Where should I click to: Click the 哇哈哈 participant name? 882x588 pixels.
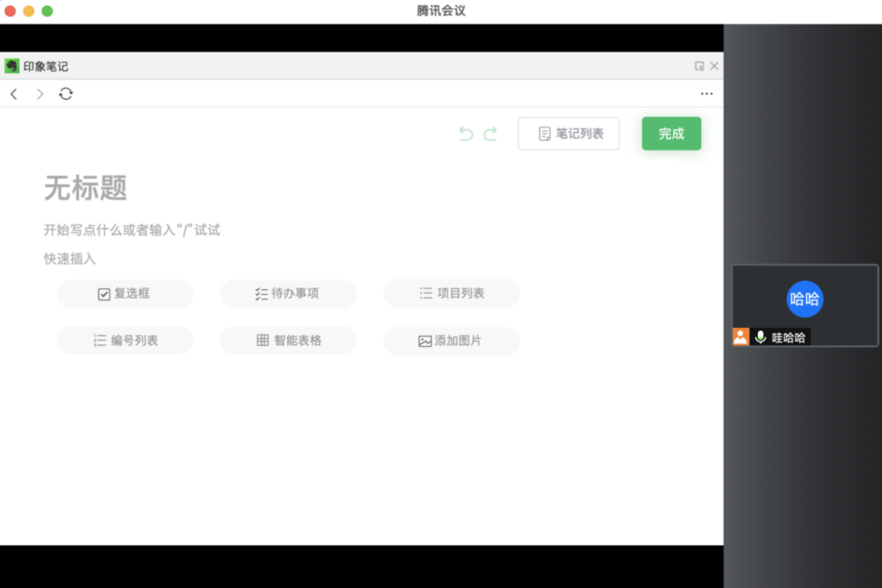(789, 337)
